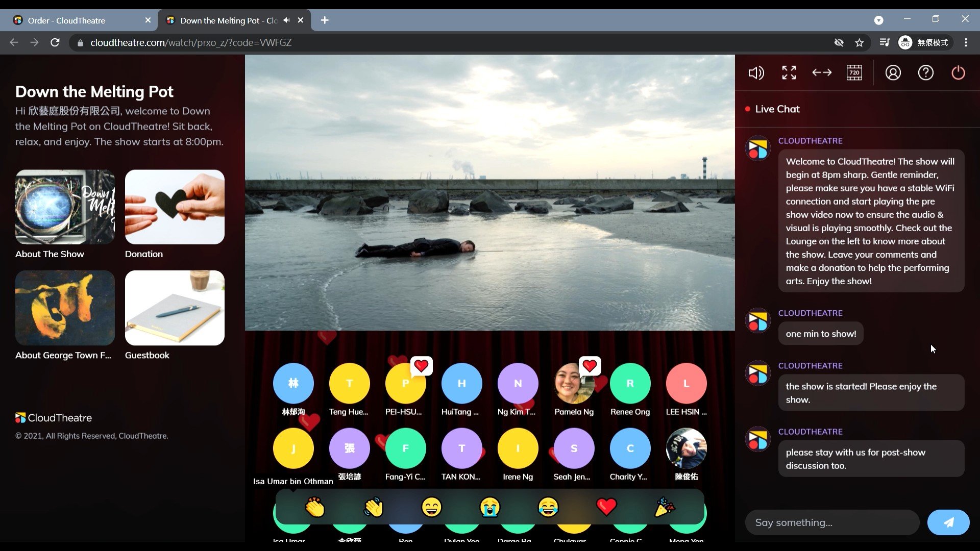Select Pamela Ng photo avatar
The width and height of the screenshot is (980, 551).
pyautogui.click(x=574, y=384)
